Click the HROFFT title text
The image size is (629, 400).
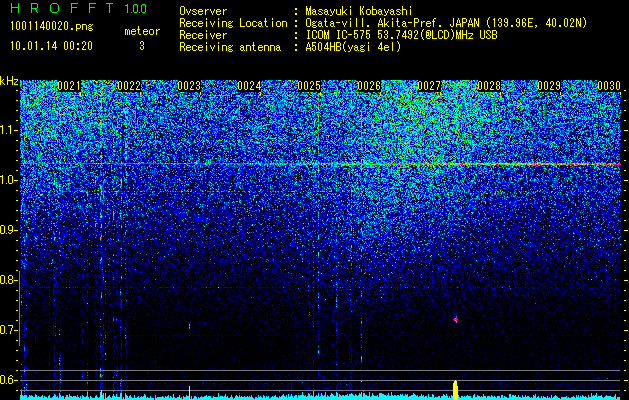tap(62, 8)
